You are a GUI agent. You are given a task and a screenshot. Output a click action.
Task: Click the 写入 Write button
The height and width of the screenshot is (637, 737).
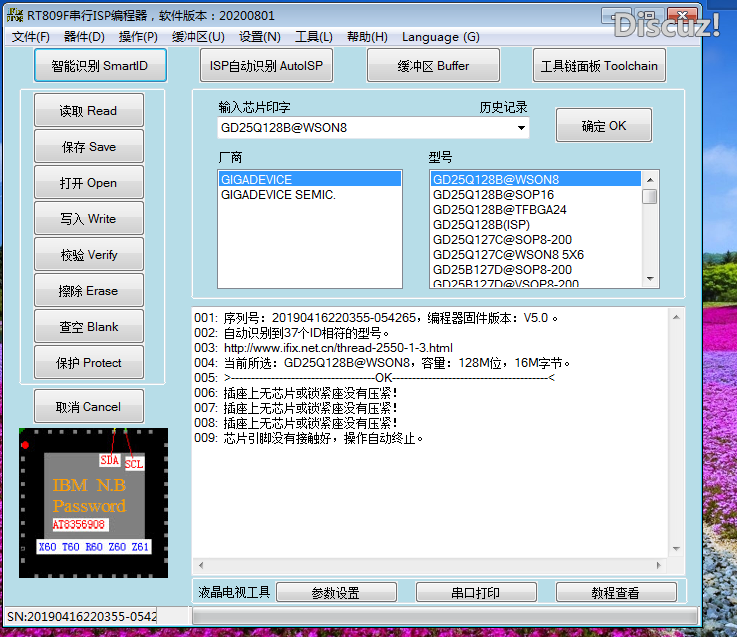click(x=88, y=219)
